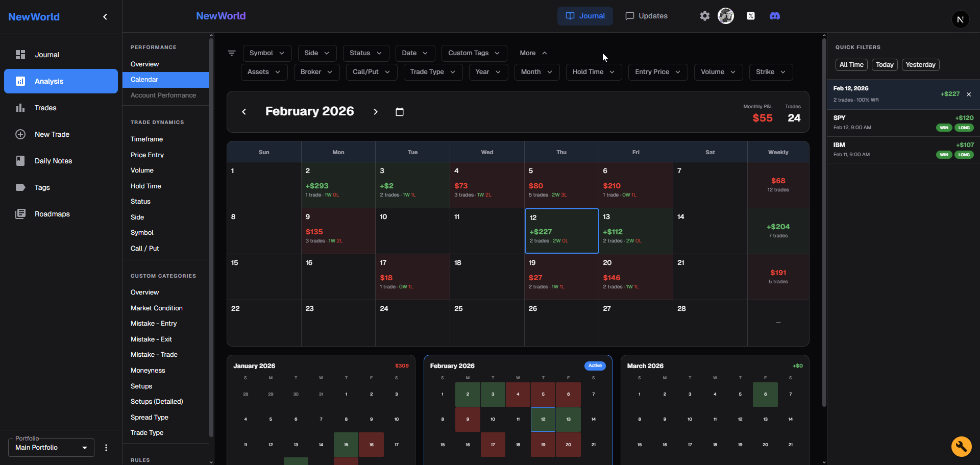Open the wrench tools floating button
Screen dimensions: 980x465
961,446
